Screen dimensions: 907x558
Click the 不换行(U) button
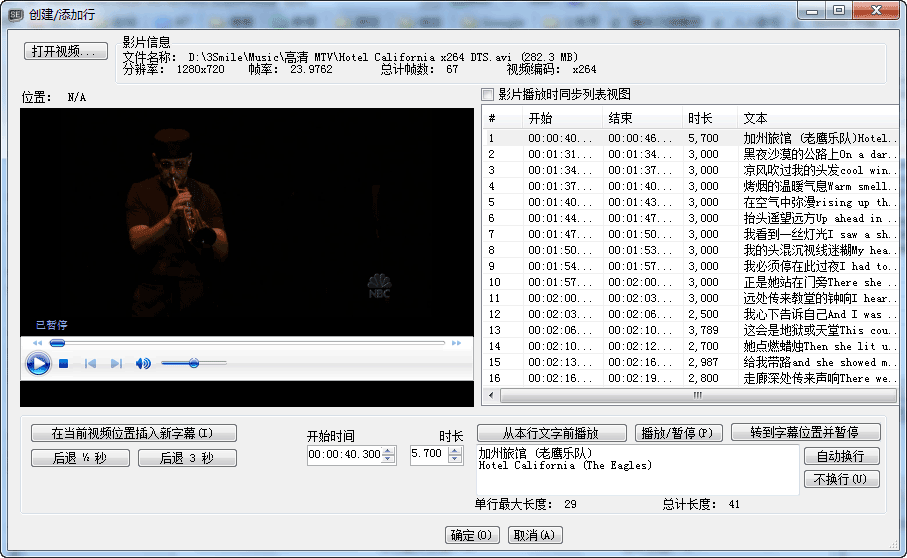coord(841,479)
